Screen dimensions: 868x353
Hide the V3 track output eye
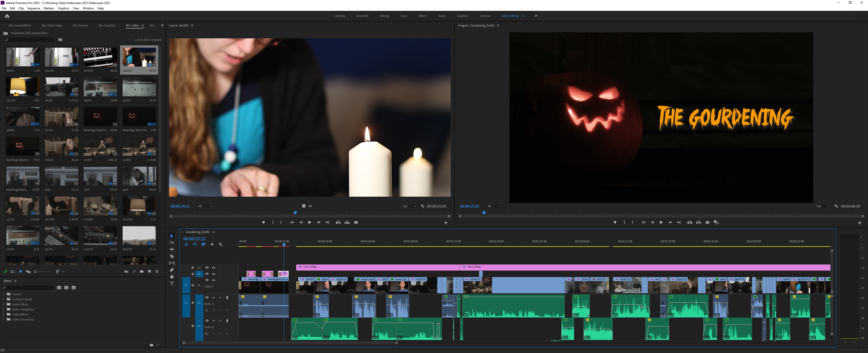pos(214,268)
